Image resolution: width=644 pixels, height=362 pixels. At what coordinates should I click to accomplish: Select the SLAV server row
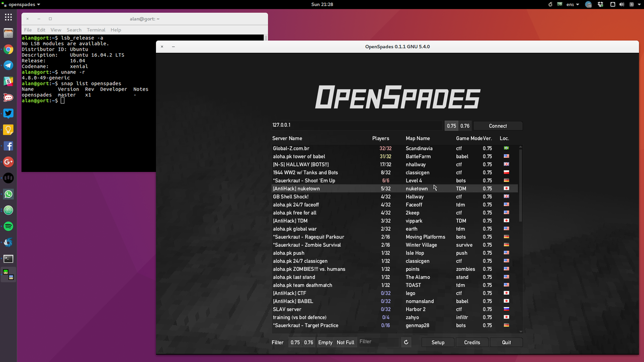[x=394, y=309]
